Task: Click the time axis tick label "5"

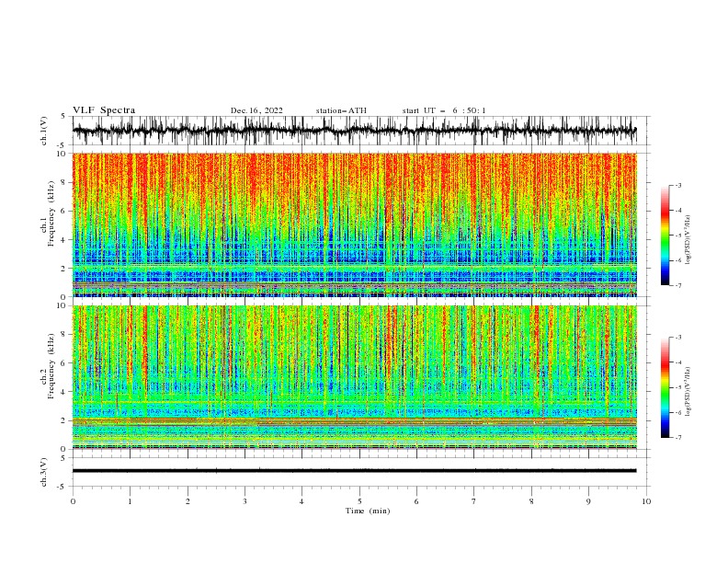Action: click(x=359, y=501)
